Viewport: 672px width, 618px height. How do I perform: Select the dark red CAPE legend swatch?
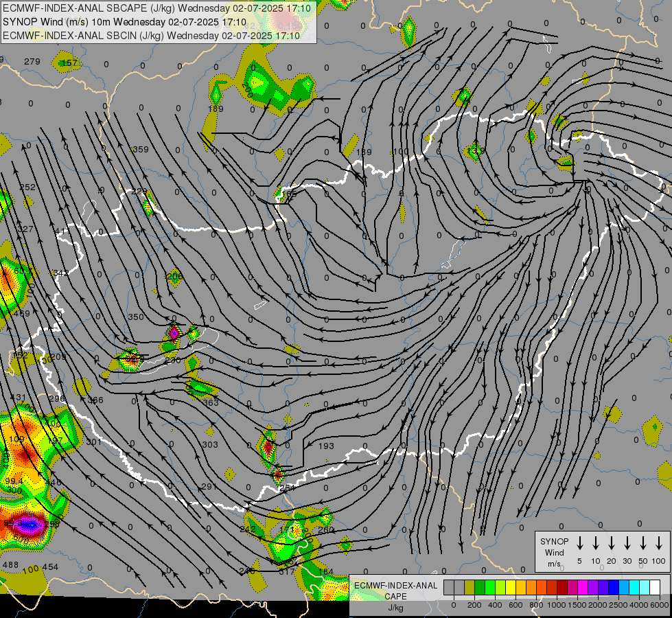(563, 587)
